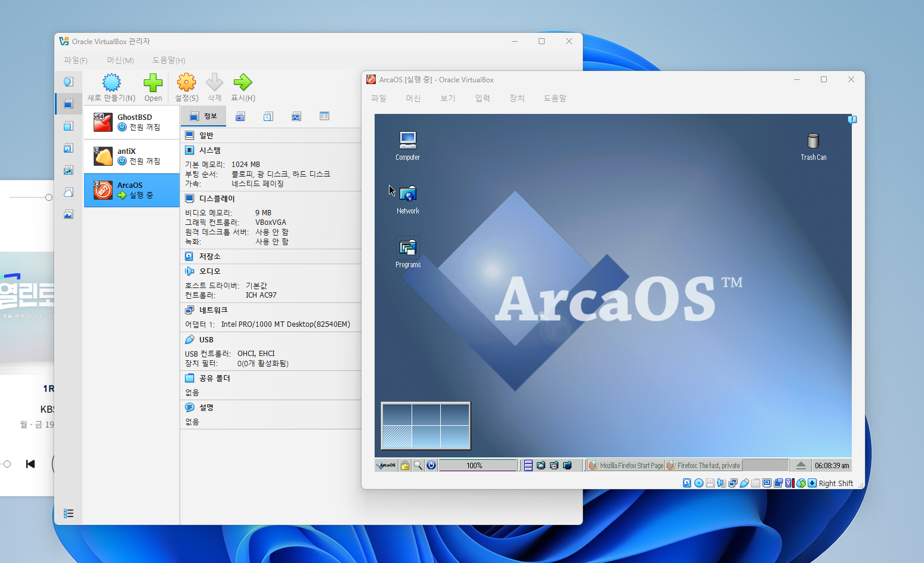This screenshot has height=563, width=924.
Task: Open the Activity graph tab
Action: (x=296, y=116)
